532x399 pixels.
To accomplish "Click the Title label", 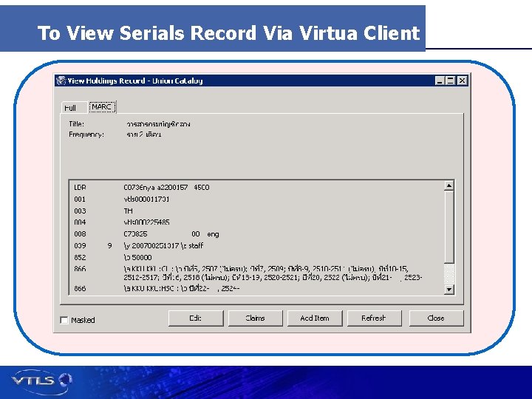I will point(76,124).
